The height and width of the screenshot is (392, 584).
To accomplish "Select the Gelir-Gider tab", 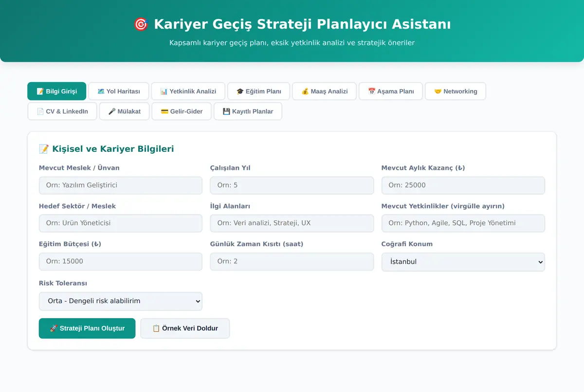I will pyautogui.click(x=182, y=111).
